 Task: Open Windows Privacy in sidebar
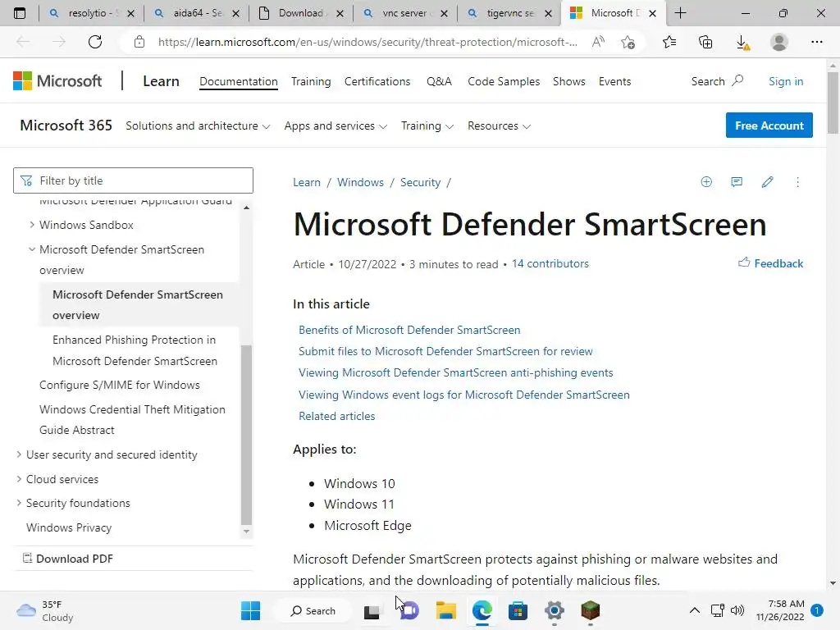click(x=69, y=527)
